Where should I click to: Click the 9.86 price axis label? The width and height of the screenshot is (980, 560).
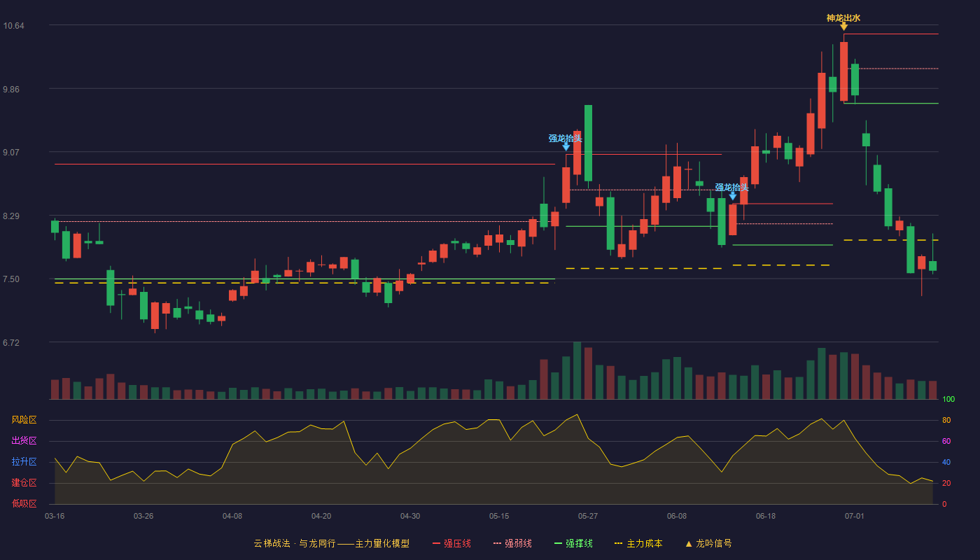[11, 90]
